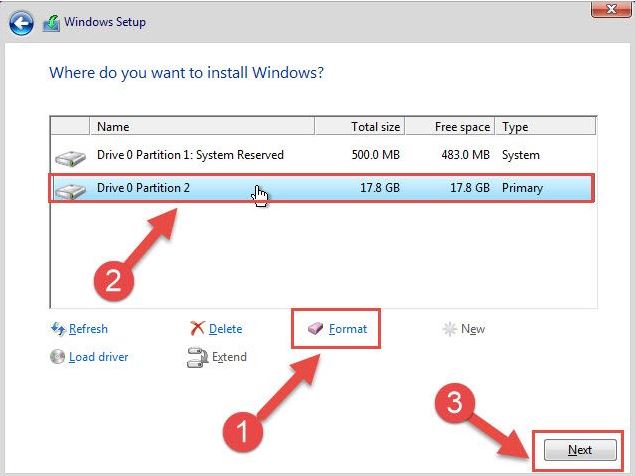Open the Load driver text link
Image resolution: width=635 pixels, height=476 pixels.
pos(99,357)
